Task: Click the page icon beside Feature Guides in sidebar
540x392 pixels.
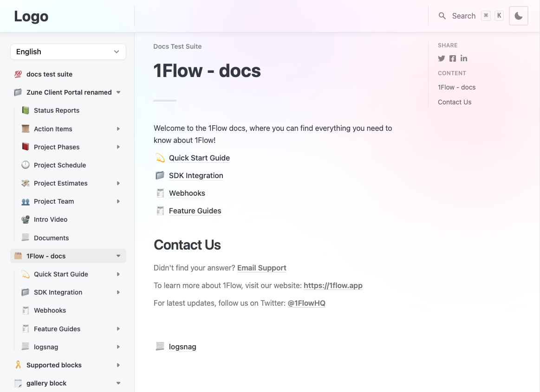Action: [26, 328]
